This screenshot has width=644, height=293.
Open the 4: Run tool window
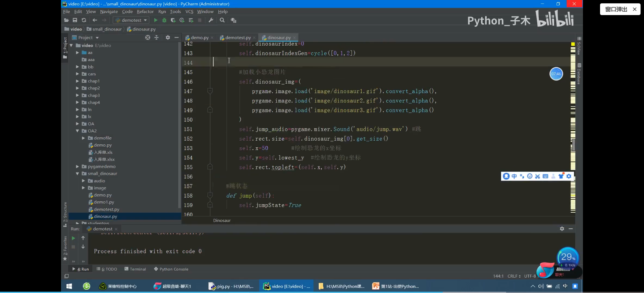80,269
